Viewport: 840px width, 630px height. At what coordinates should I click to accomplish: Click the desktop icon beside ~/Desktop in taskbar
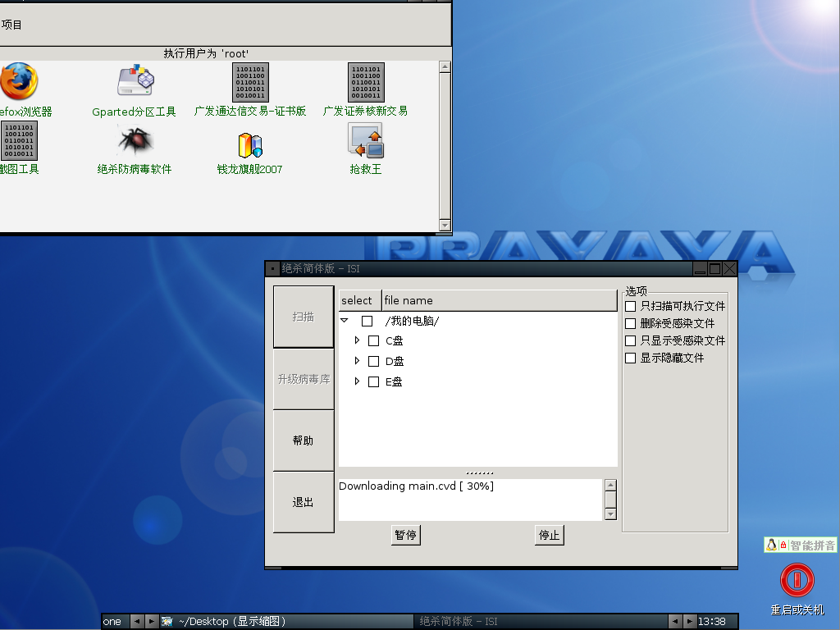(167, 622)
